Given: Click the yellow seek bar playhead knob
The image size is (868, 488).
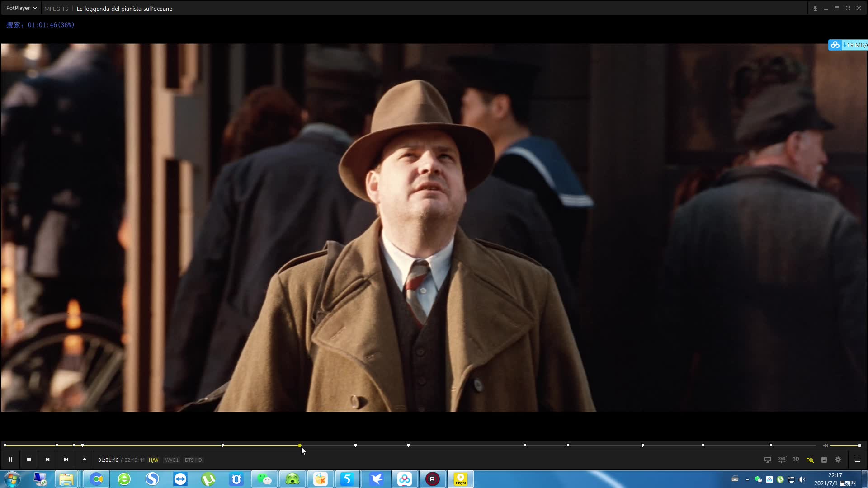Looking at the screenshot, I should [x=300, y=446].
